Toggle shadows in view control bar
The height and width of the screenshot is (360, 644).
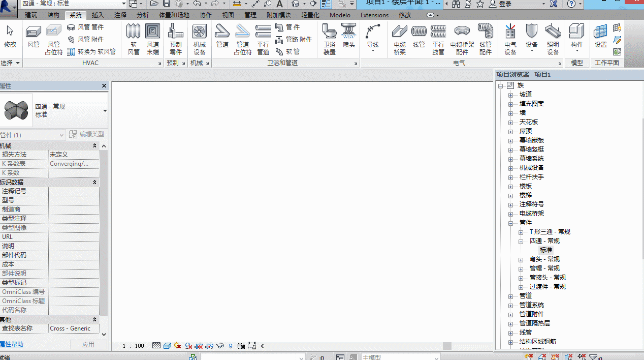[x=188, y=346]
